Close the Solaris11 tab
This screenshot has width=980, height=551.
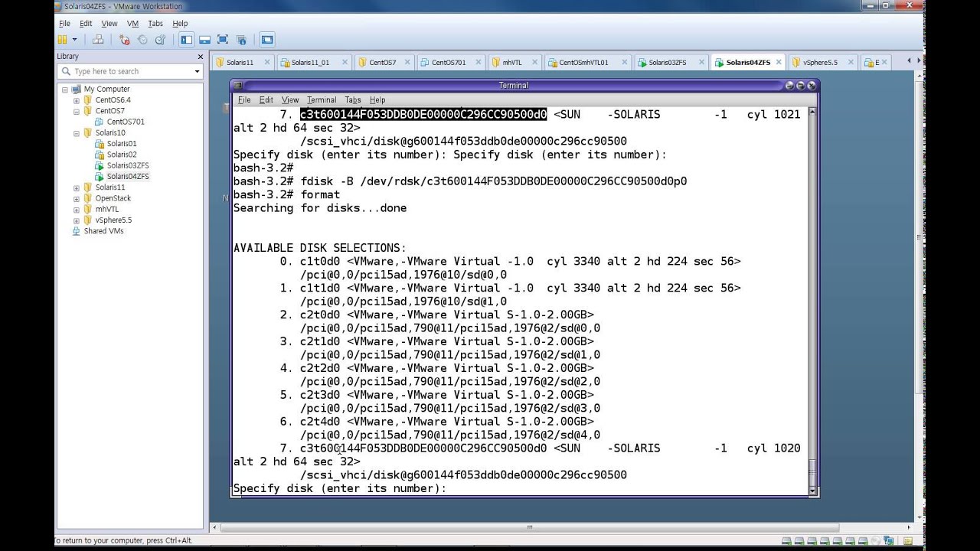point(267,63)
